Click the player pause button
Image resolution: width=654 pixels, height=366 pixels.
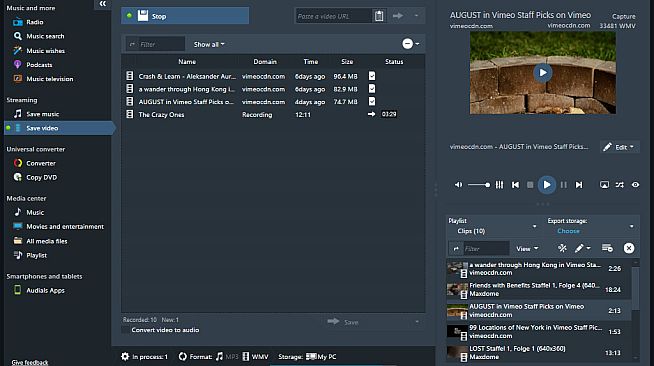(563, 185)
